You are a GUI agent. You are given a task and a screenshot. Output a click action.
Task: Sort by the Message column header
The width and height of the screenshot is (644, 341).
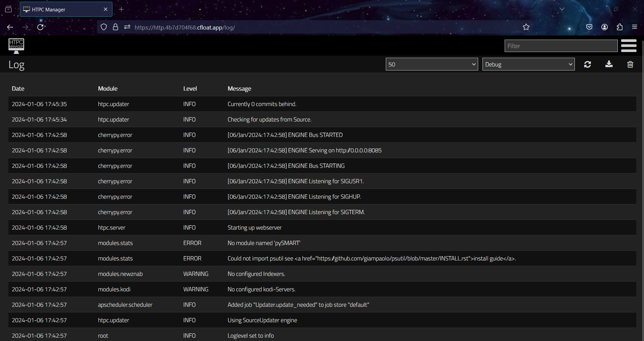pyautogui.click(x=239, y=89)
